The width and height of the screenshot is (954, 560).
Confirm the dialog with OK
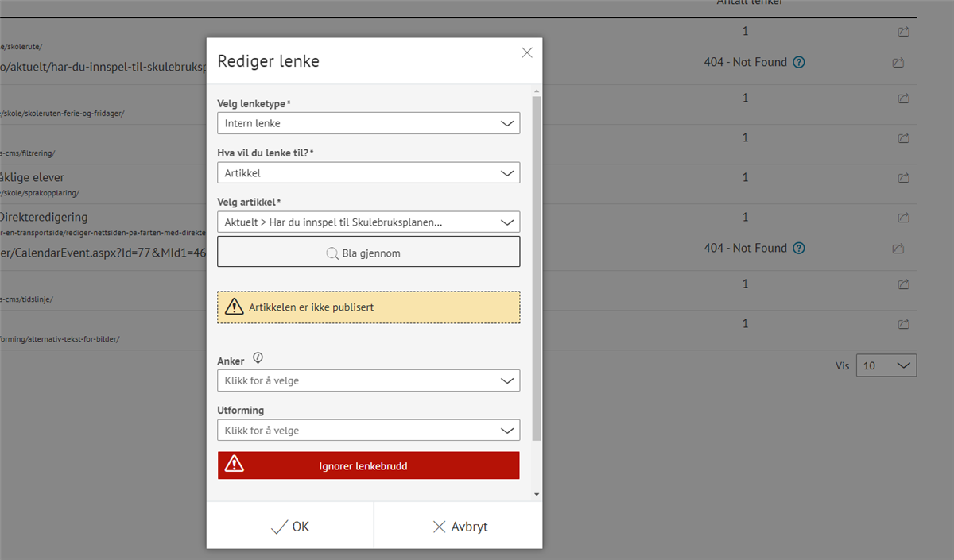(x=290, y=527)
